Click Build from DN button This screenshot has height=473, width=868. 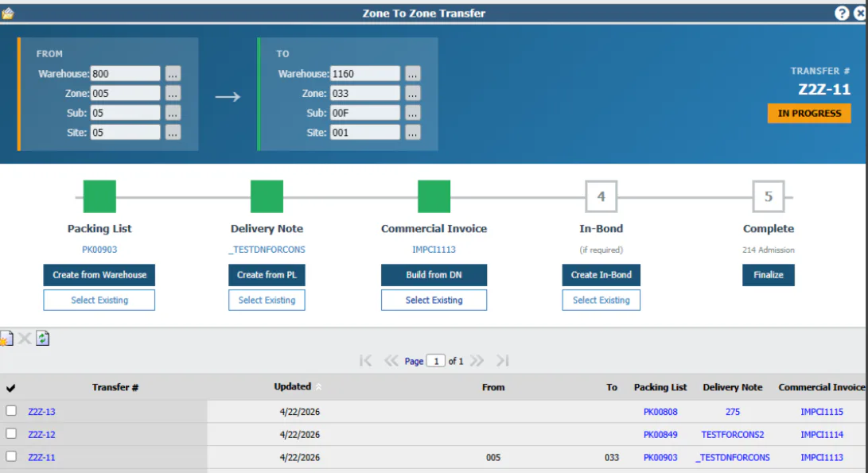pos(434,275)
